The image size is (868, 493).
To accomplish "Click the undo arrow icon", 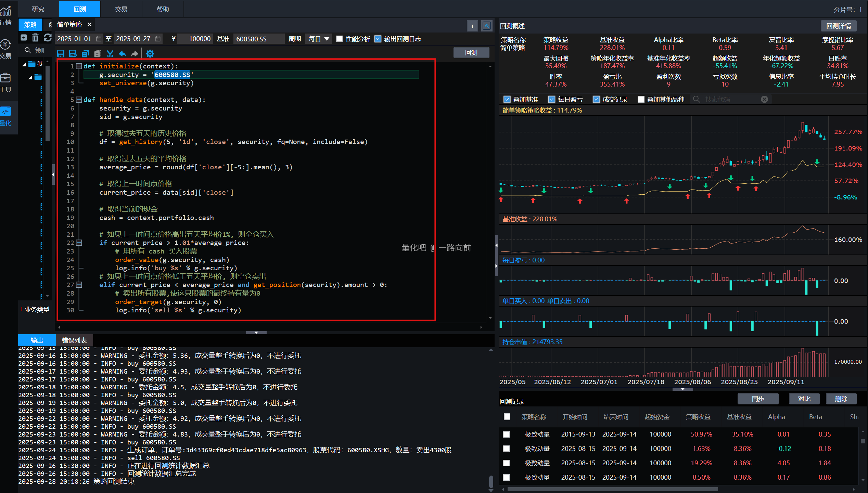I will (122, 54).
